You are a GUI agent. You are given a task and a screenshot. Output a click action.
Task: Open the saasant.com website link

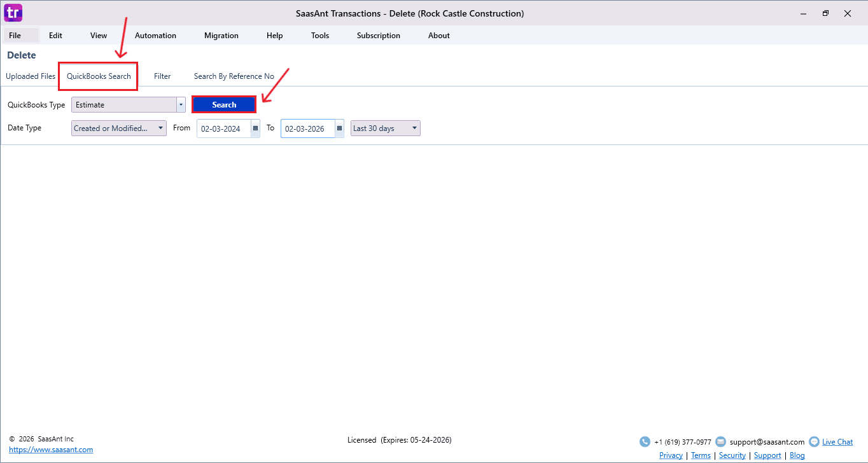click(51, 450)
